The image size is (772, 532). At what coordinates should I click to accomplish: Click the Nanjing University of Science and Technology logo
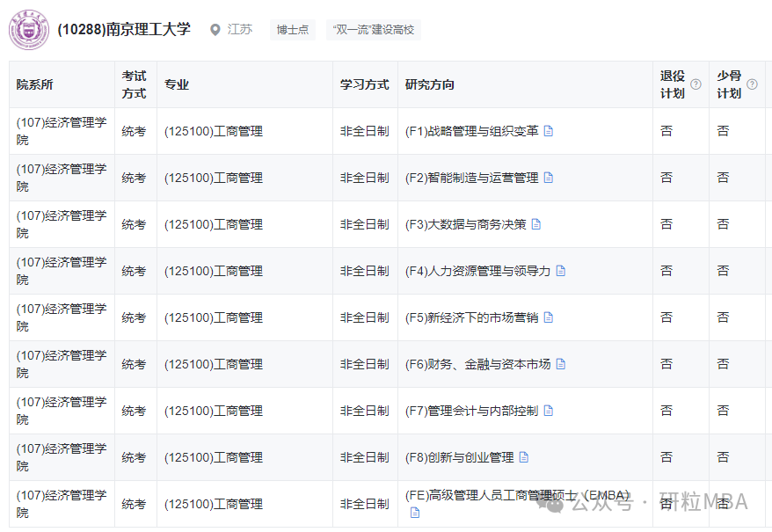tap(29, 30)
